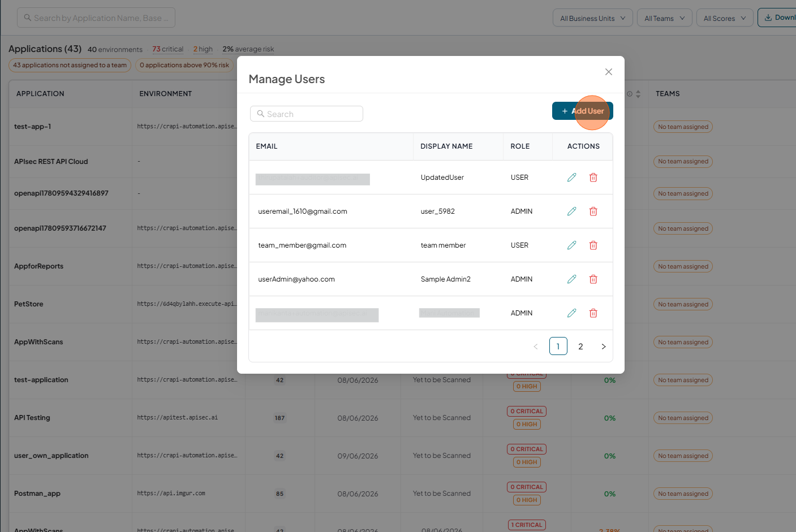This screenshot has width=796, height=532.
Task: Delete the UpdatedUser row with trash icon
Action: 593,178
